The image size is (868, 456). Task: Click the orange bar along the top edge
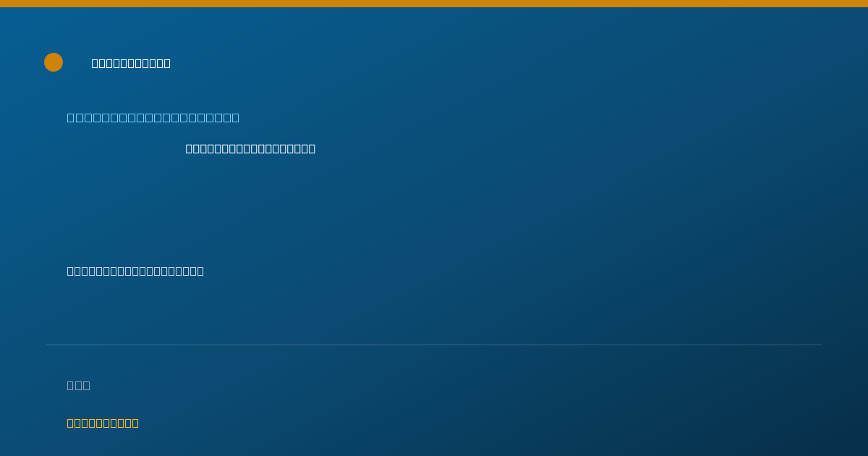pos(434,4)
